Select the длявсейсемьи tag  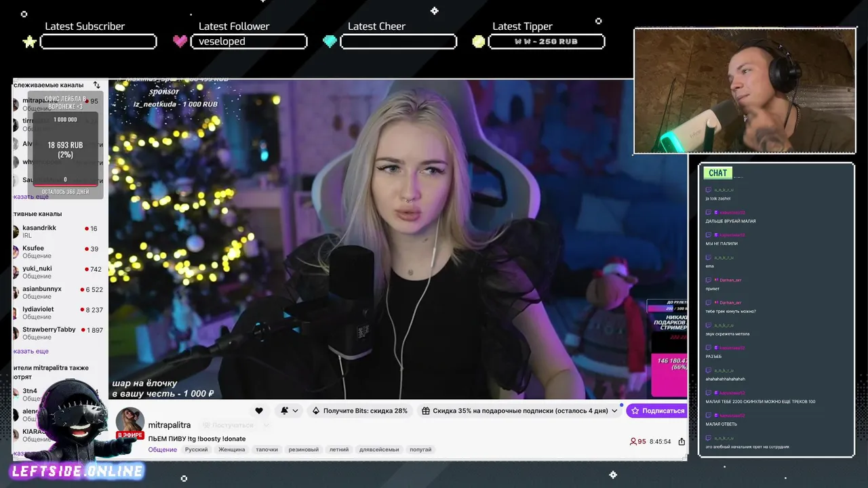click(x=379, y=449)
